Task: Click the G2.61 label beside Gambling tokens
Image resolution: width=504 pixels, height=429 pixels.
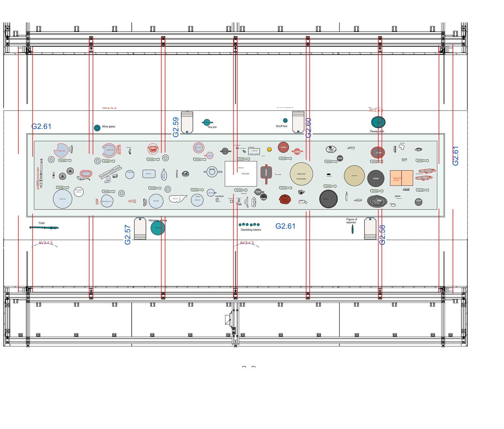Action: [x=285, y=226]
